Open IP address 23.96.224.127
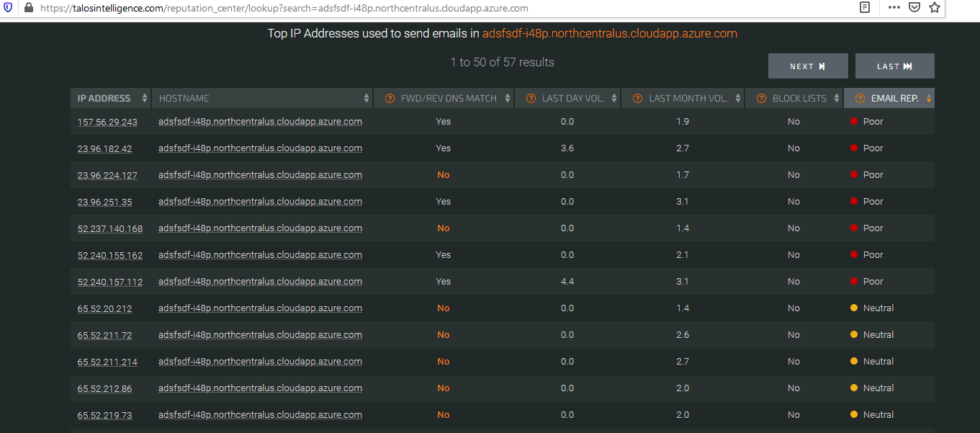This screenshot has height=433, width=980. (x=107, y=176)
